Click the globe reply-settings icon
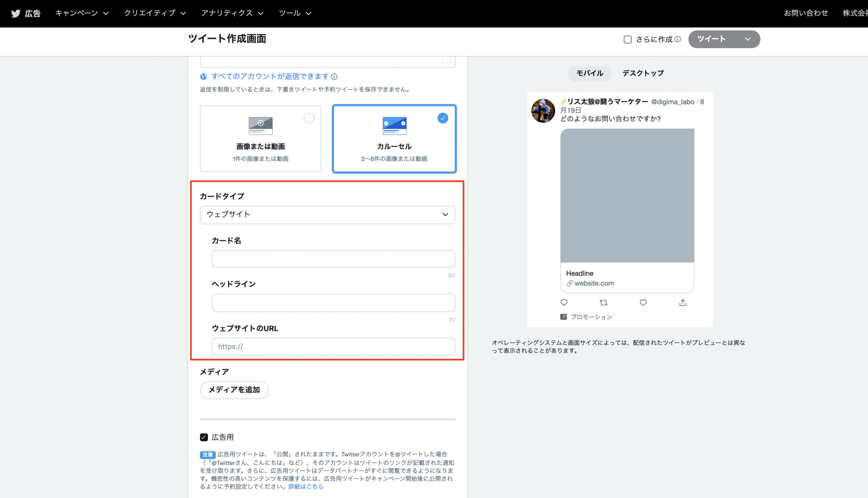Viewport: 868px width, 498px height. click(203, 77)
